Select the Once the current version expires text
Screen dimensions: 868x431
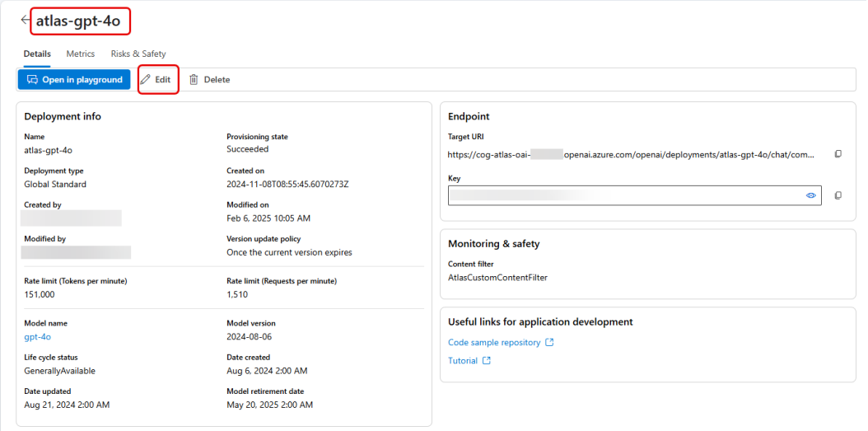tap(290, 252)
